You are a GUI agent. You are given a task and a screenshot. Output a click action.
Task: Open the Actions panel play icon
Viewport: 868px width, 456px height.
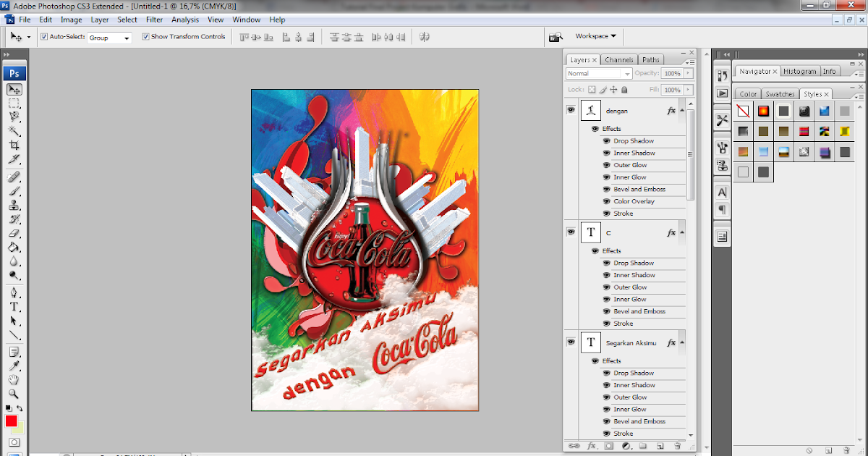point(722,93)
